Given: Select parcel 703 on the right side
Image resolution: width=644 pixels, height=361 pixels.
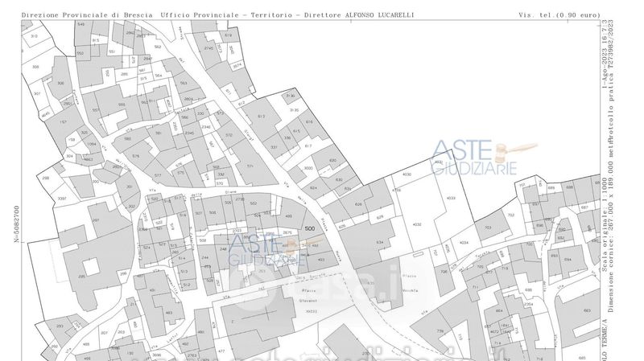Looking at the screenshot, I should [488, 228].
